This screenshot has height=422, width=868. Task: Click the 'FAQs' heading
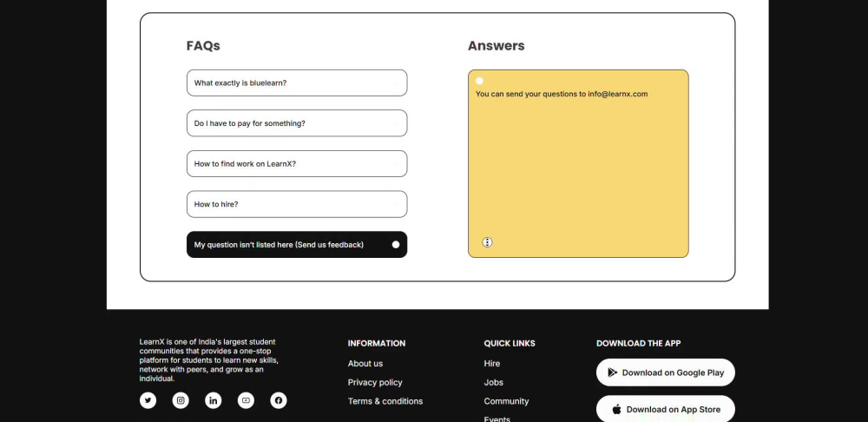click(203, 46)
